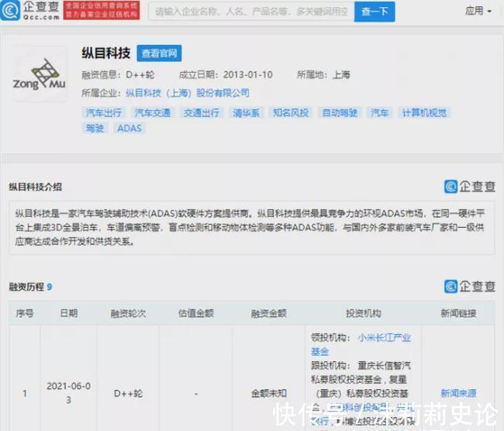Click the company introduction paragraph text
Viewport: 504px width, 431px height.
pyautogui.click(x=250, y=228)
